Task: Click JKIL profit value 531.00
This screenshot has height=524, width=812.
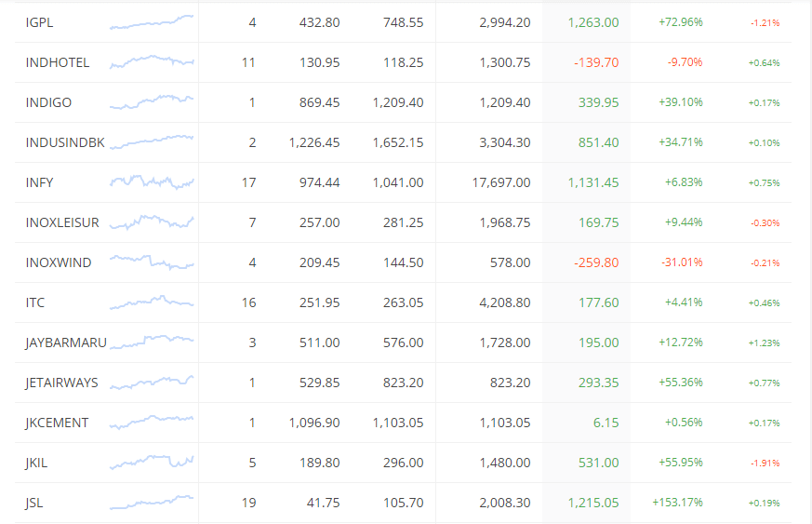Action: coord(599,463)
